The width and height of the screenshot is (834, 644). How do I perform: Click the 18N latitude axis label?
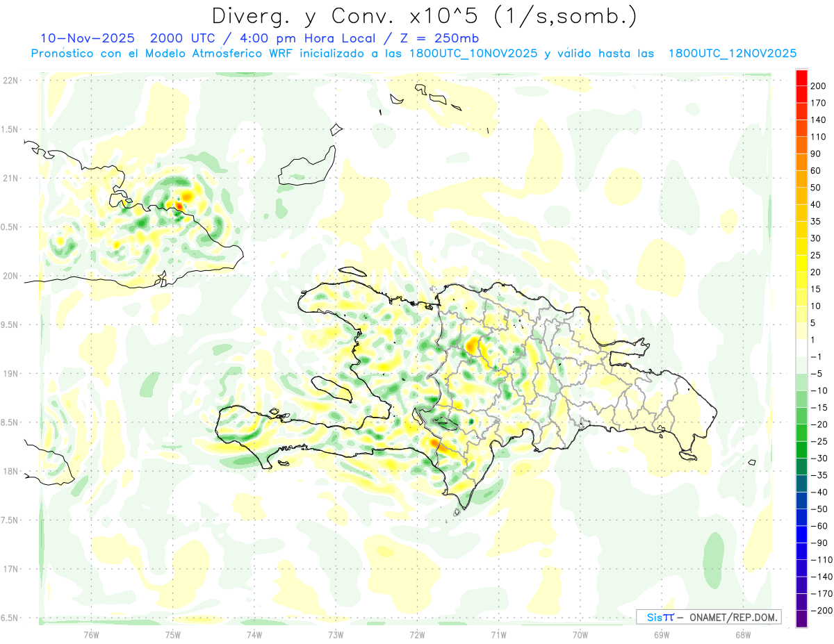tap(10, 471)
